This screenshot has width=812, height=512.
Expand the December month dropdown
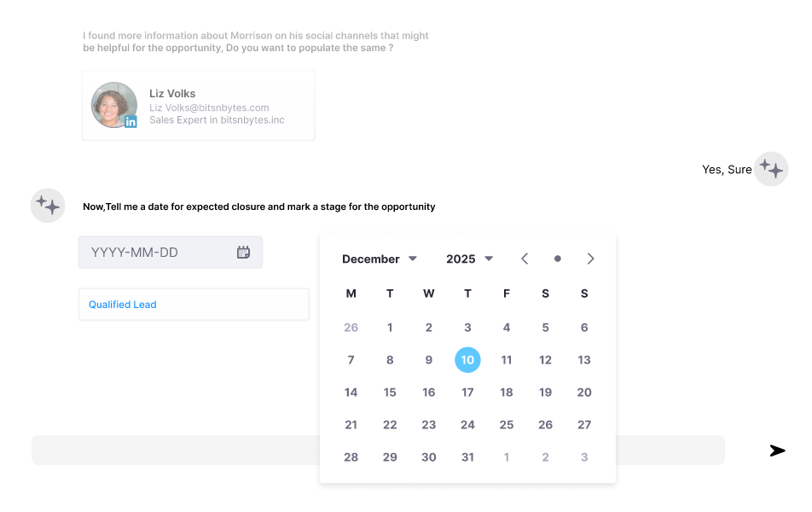[380, 259]
